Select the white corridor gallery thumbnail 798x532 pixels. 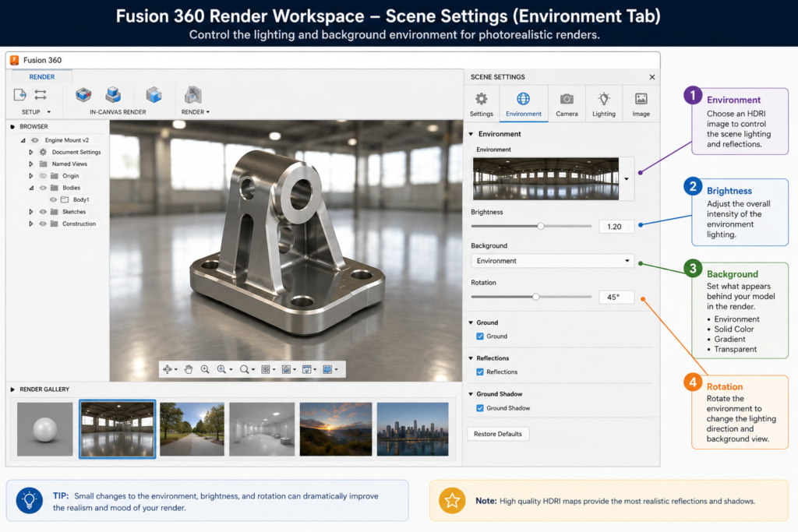coord(262,429)
